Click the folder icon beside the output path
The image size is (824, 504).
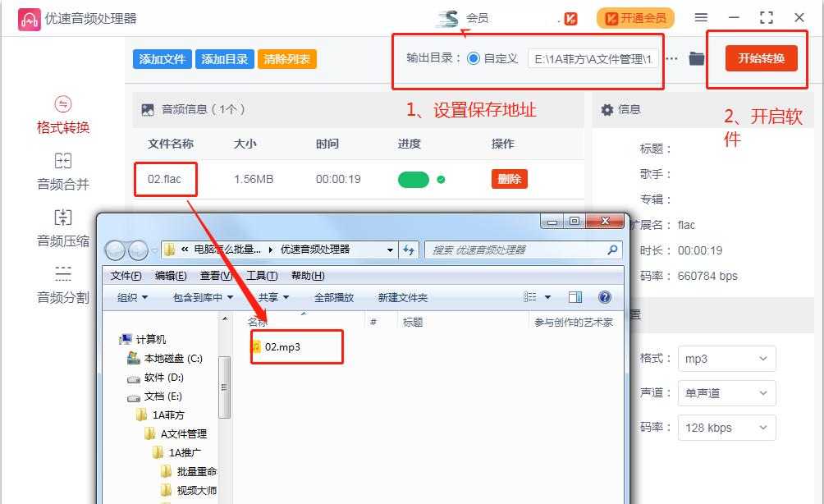click(696, 58)
